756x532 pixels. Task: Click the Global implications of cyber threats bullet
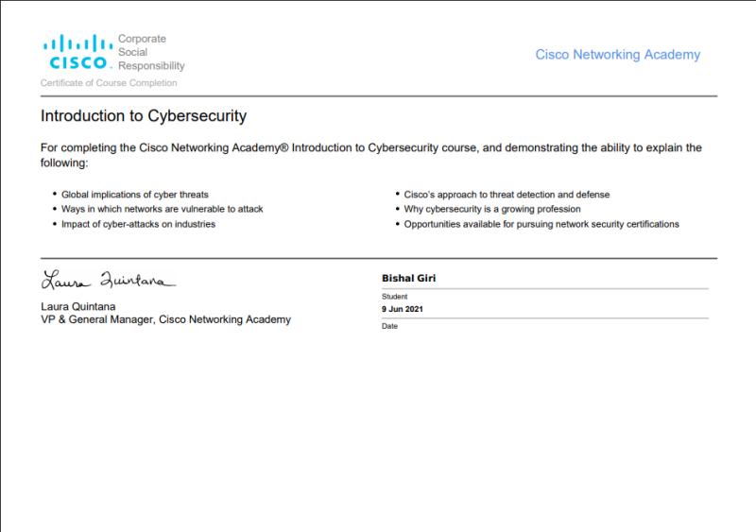[x=134, y=194]
